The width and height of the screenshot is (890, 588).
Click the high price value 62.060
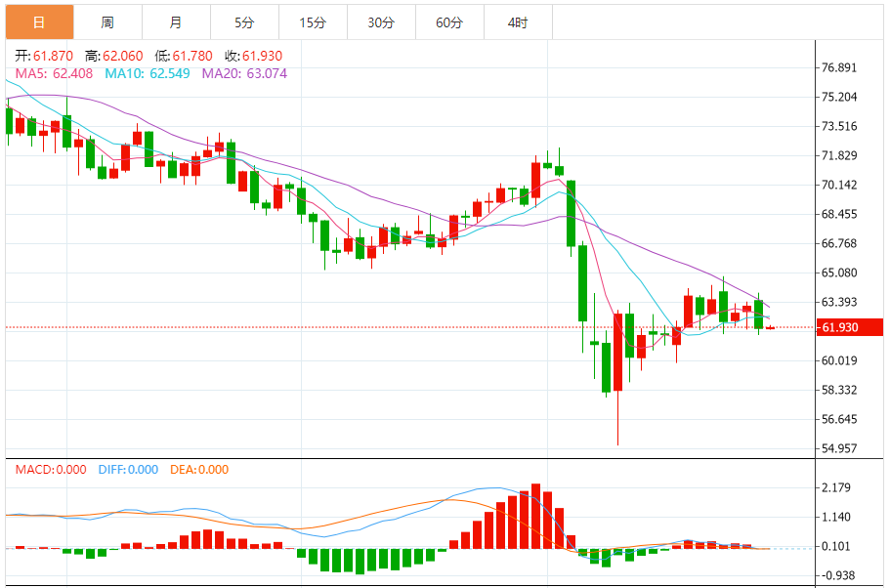click(x=122, y=56)
